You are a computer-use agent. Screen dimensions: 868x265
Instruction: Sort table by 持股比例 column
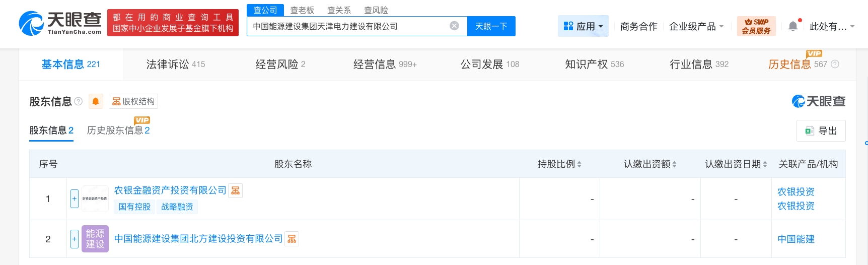[x=559, y=164]
